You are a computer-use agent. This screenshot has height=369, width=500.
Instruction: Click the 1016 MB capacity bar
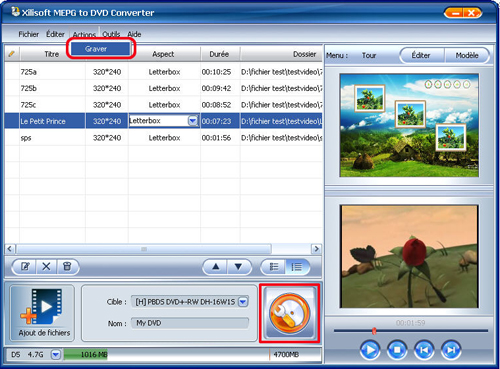[x=86, y=354]
